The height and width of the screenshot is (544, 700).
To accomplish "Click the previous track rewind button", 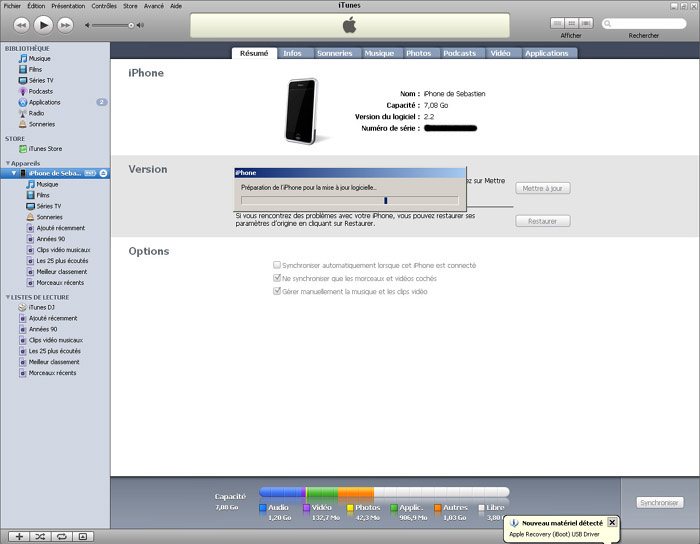I will tap(21, 25).
